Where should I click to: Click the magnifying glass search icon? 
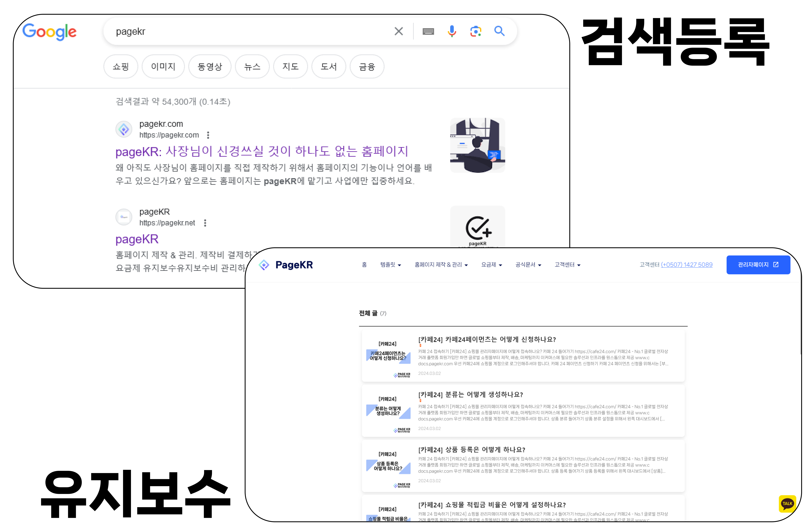point(500,31)
